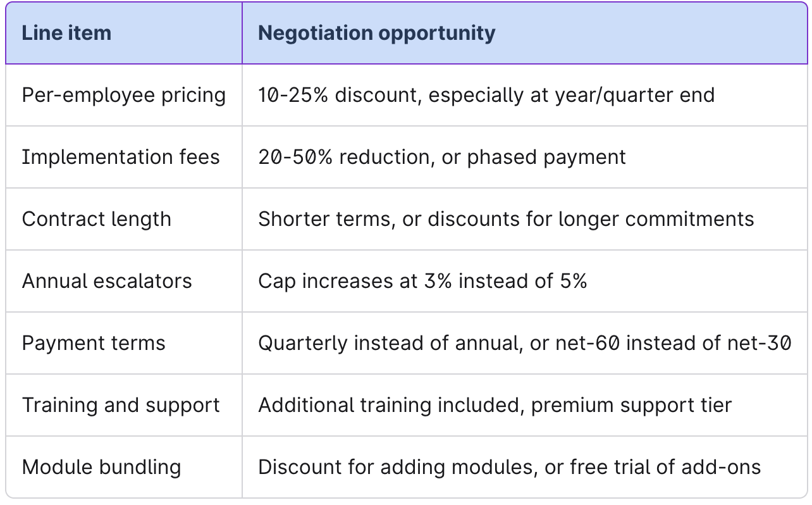Select the "Training and support" cell
This screenshot has width=812, height=505.
(x=124, y=405)
